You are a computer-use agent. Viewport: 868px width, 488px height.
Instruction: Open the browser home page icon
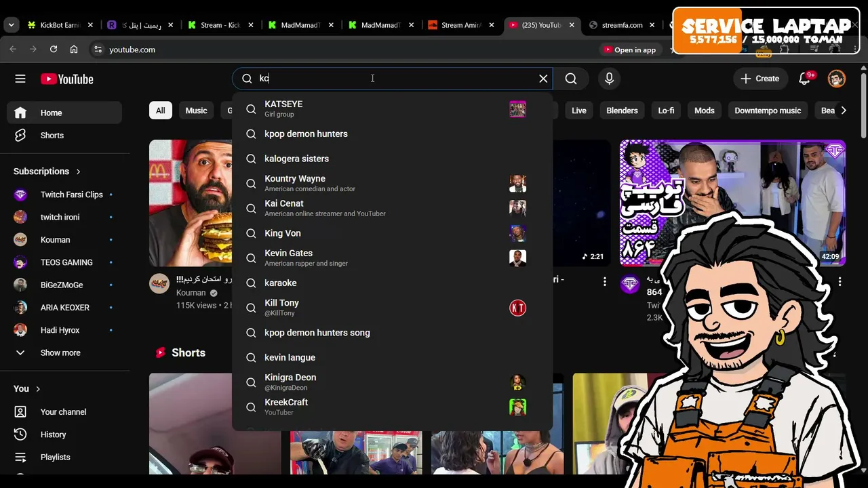coord(74,49)
